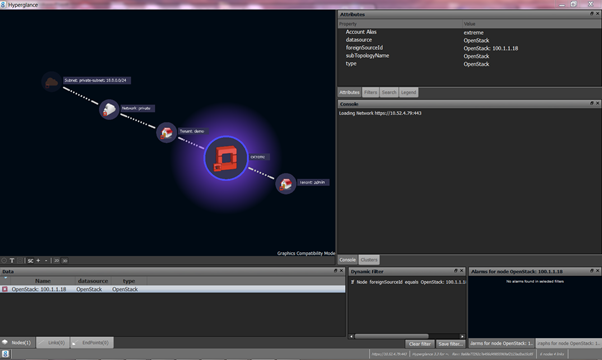The image size is (602, 360).
Task: Click the Account Alias attribute row
Action: pos(469,32)
